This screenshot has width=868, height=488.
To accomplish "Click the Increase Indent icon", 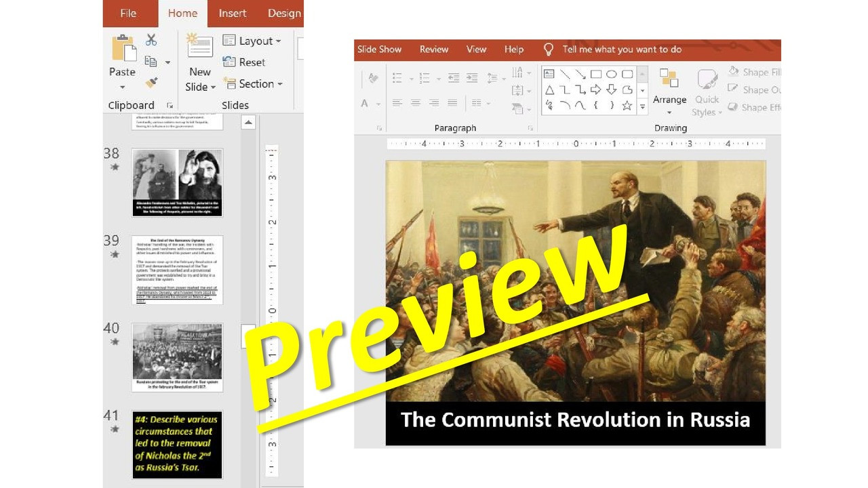I will click(472, 77).
